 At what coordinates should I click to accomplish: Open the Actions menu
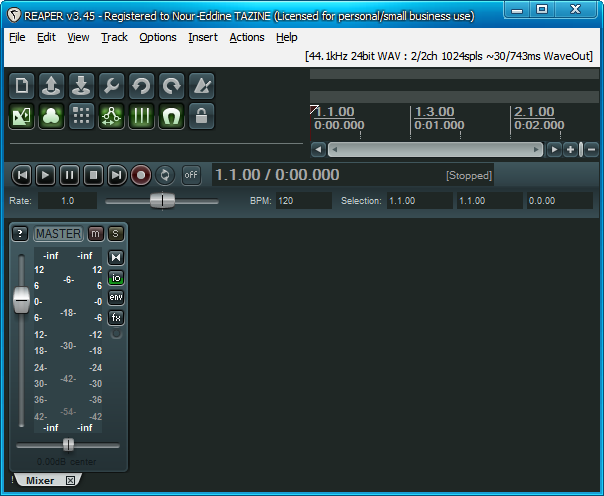tap(247, 37)
